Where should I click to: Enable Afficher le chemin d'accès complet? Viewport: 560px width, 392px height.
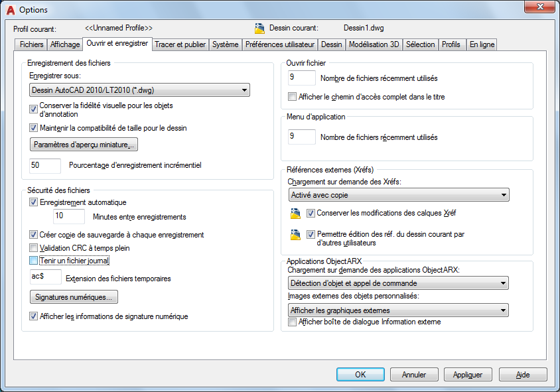292,97
